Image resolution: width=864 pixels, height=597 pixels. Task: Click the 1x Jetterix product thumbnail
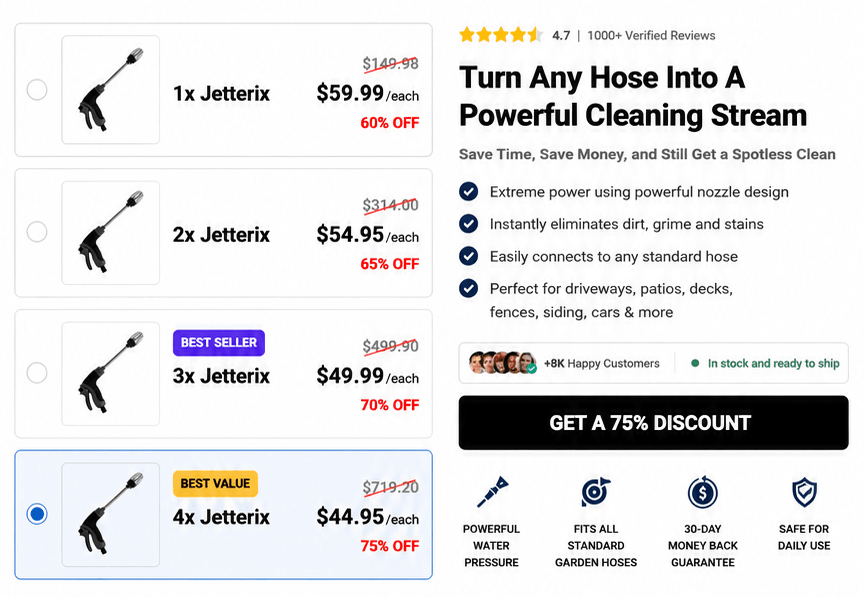(x=111, y=90)
